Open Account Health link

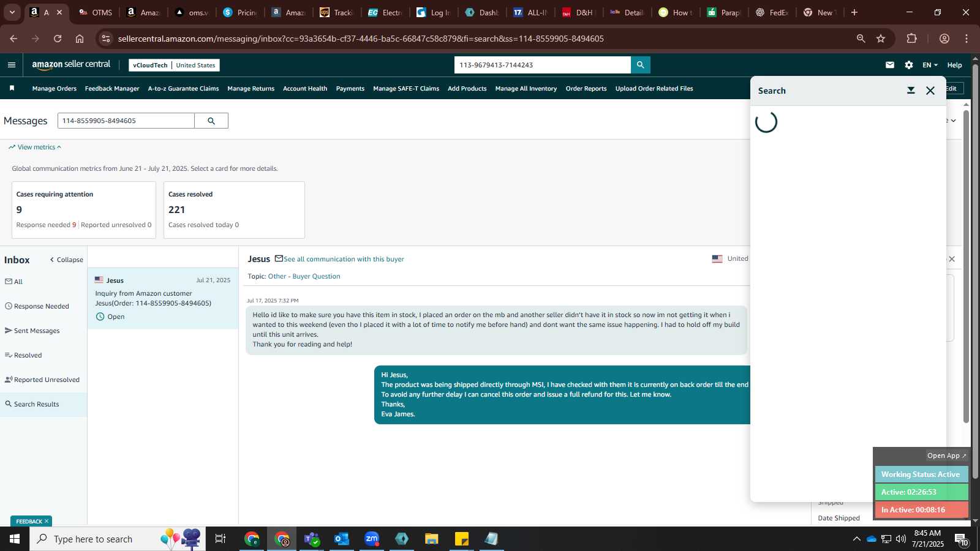(x=305, y=88)
